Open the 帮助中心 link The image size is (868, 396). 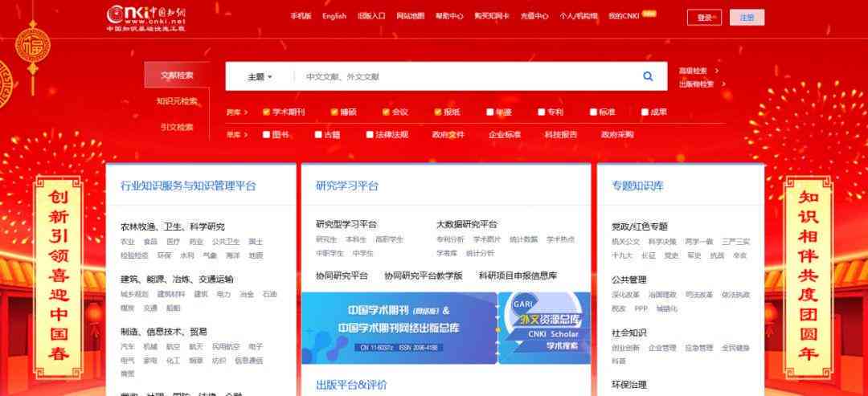(x=449, y=16)
